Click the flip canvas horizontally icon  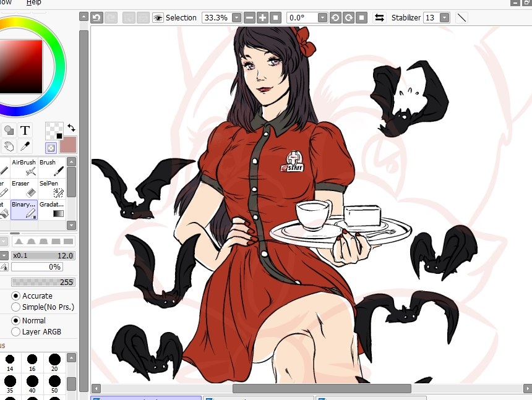(x=379, y=17)
